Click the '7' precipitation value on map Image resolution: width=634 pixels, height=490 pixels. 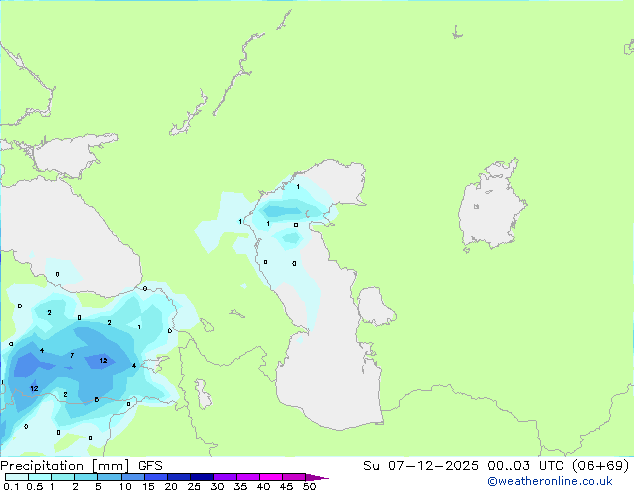coord(72,356)
